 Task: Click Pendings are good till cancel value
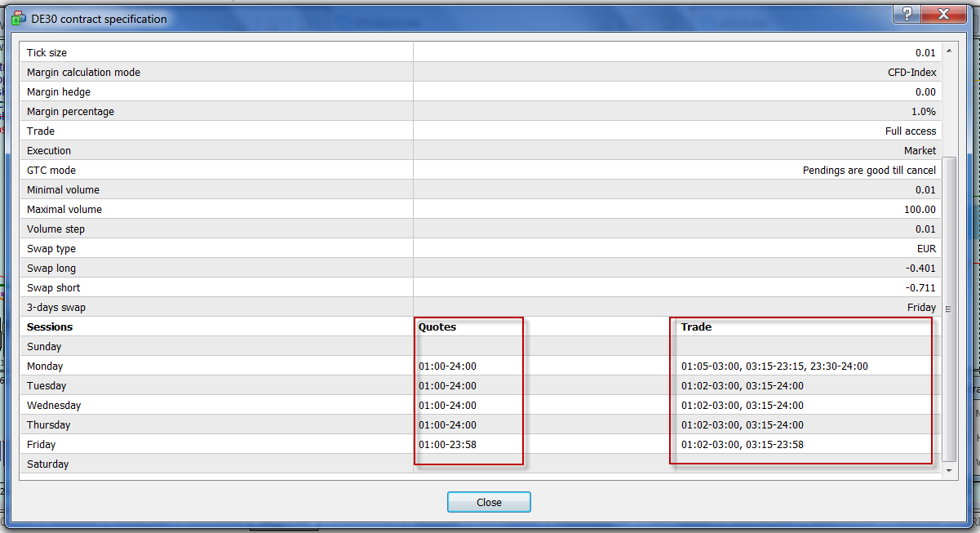click(870, 170)
